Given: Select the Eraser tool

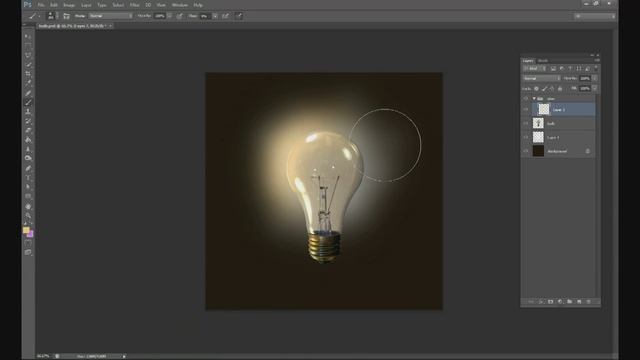Looking at the screenshot, I should click(x=28, y=131).
